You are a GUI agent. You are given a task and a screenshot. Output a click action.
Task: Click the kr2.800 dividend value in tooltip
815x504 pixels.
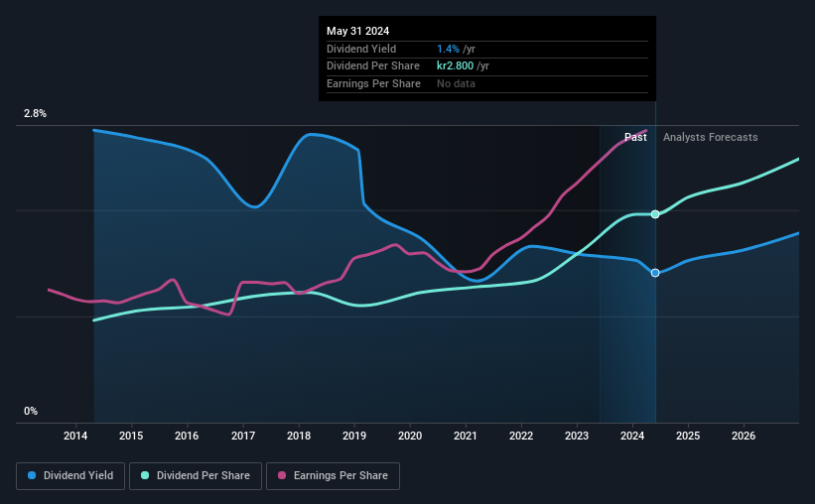point(456,66)
